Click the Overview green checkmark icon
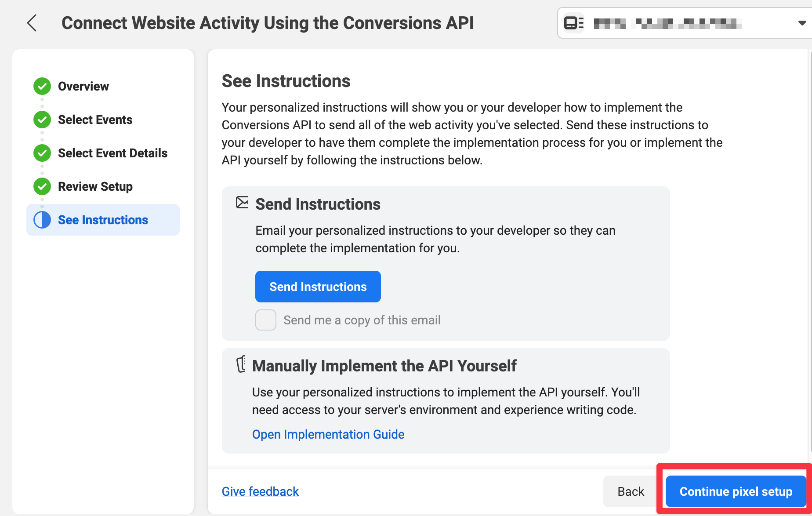The image size is (812, 516). pos(42,86)
